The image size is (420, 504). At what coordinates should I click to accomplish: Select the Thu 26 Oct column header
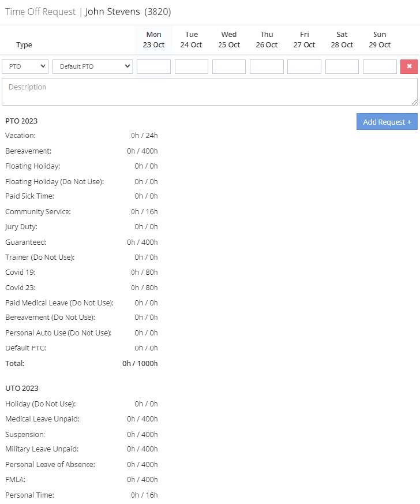click(x=267, y=39)
